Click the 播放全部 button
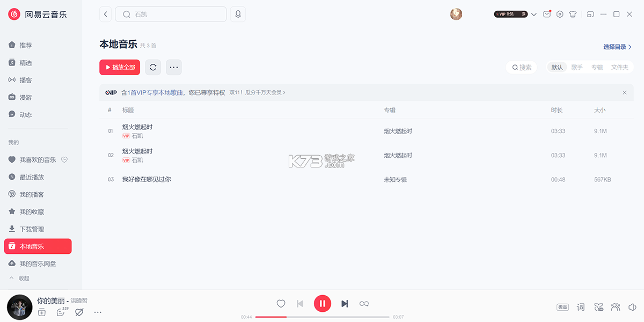The height and width of the screenshot is (322, 644). click(x=120, y=67)
